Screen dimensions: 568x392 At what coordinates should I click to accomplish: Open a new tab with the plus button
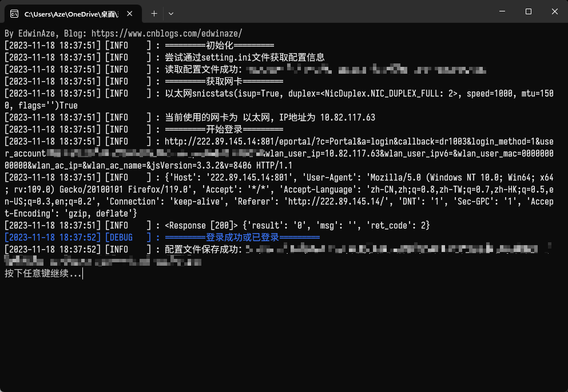[x=154, y=13]
